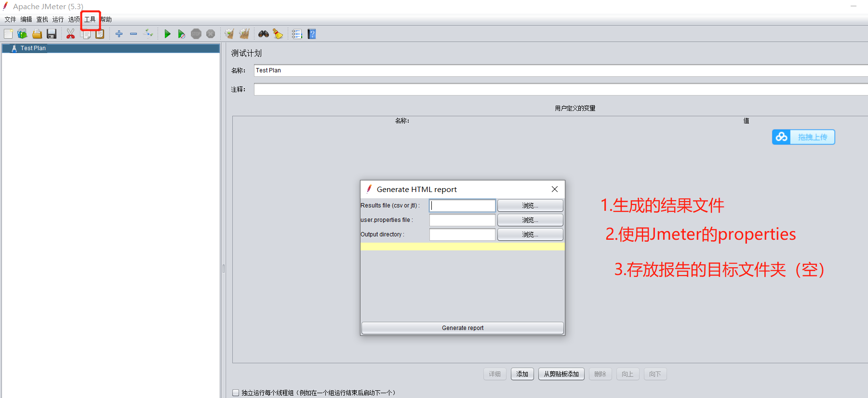Screen dimensions: 868x398
Task: Open the Templates toolbar icon
Action: [22, 34]
